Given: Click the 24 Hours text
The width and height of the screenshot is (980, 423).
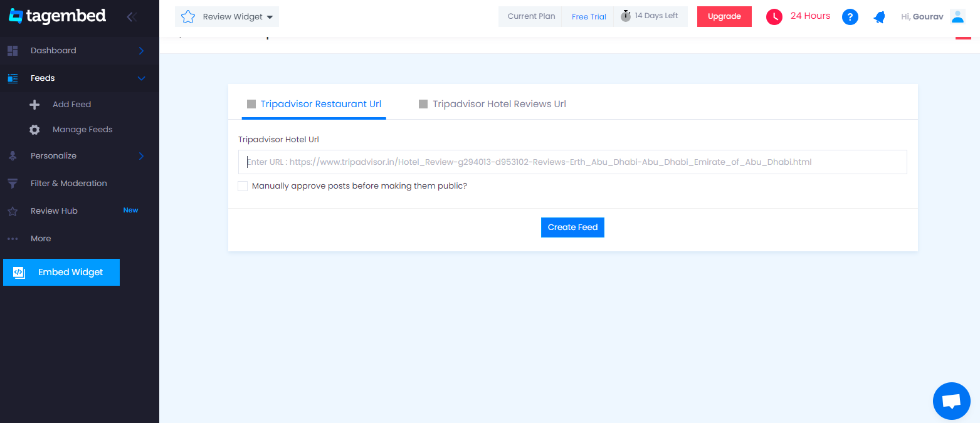Looking at the screenshot, I should 810,16.
